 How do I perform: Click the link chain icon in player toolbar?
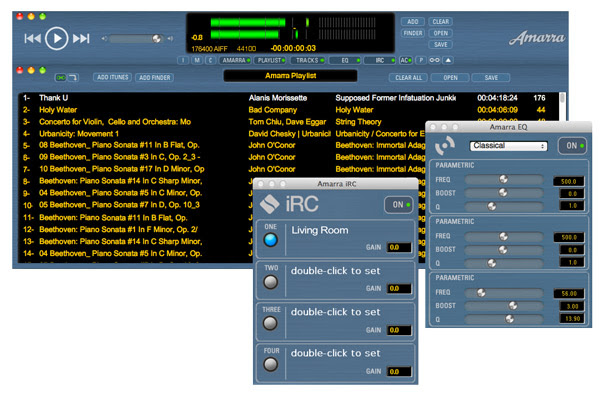point(434,60)
